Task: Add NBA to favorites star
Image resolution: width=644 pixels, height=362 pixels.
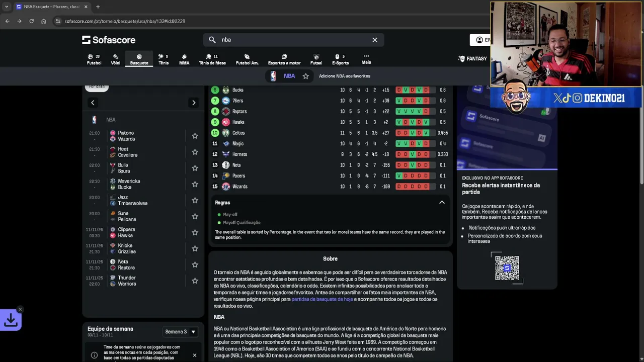Action: coord(305,76)
